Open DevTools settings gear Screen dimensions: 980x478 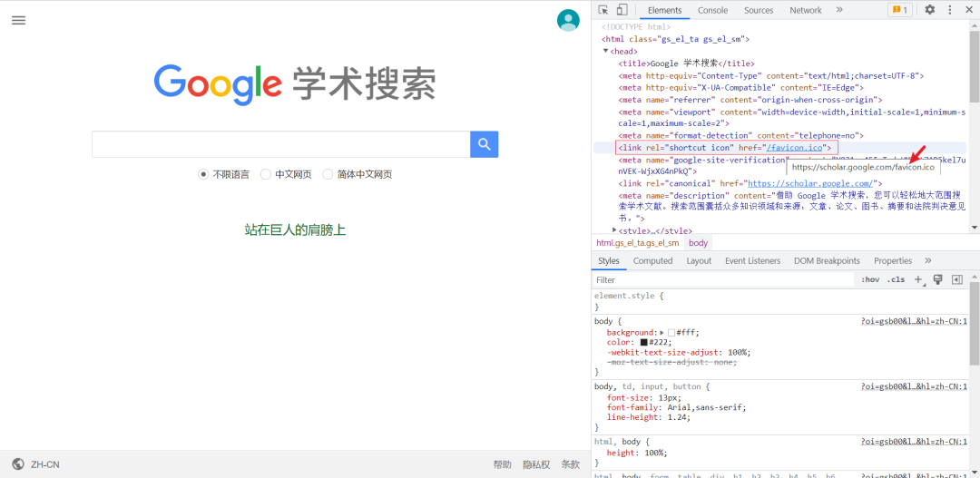pyautogui.click(x=930, y=10)
